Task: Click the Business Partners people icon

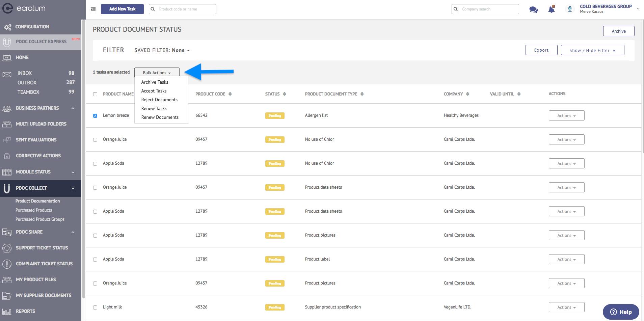Action: coord(7,108)
